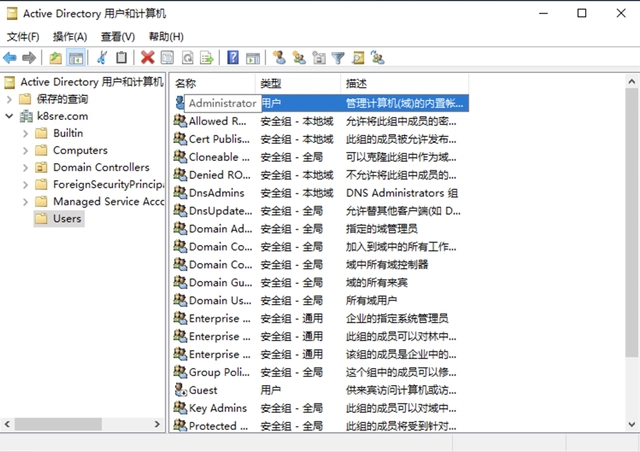640x452 pixels.
Task: Select the Cloneable ... group row
Action: (321, 157)
